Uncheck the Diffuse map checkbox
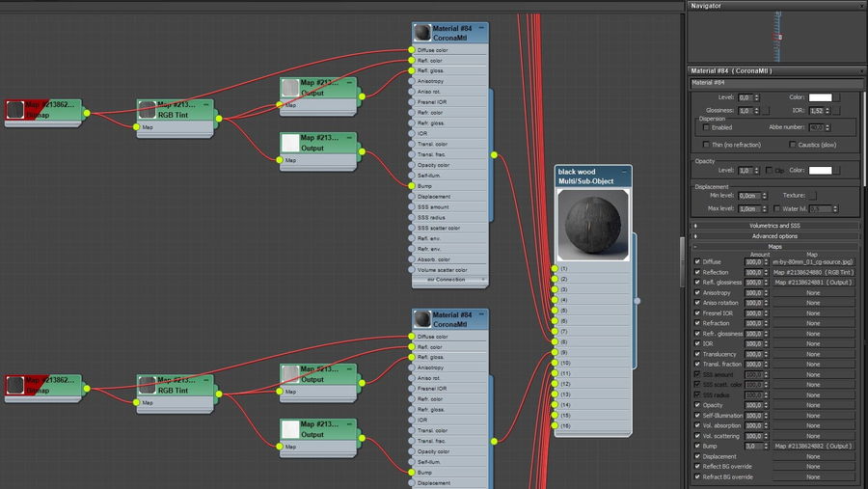This screenshot has width=868, height=489. pos(697,262)
